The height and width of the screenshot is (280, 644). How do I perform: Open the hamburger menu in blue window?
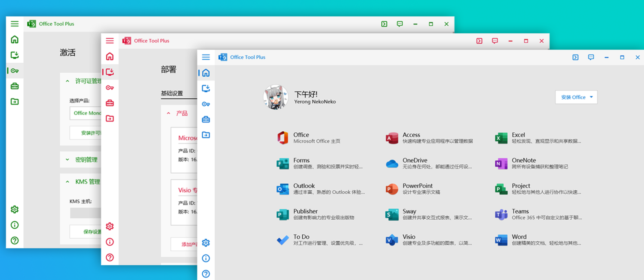pyautogui.click(x=206, y=57)
